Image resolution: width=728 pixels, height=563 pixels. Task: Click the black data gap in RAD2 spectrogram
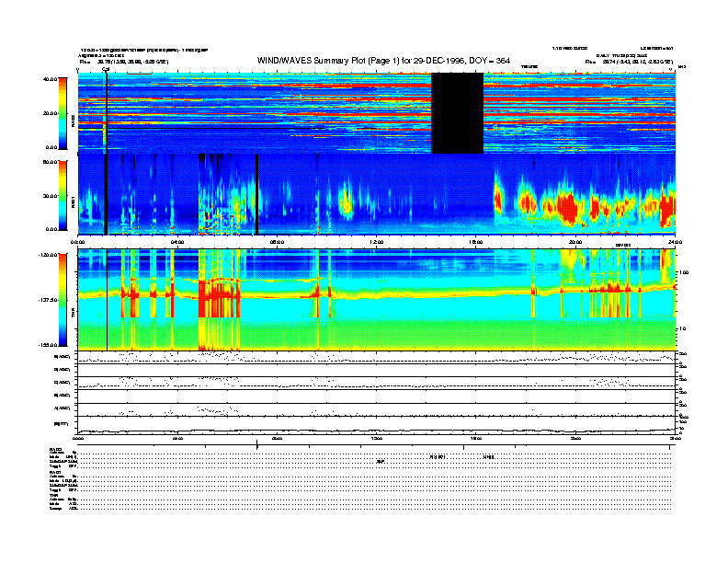tap(458, 113)
